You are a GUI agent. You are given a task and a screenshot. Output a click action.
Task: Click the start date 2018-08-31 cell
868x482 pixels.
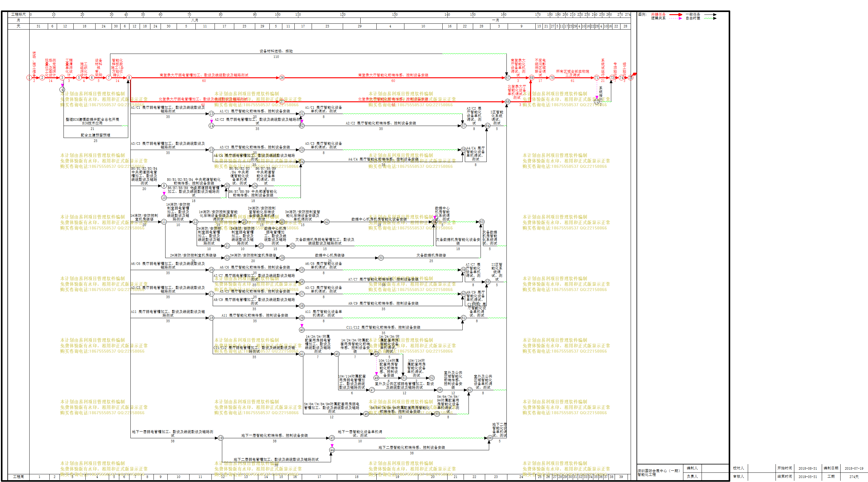[x=807, y=468]
